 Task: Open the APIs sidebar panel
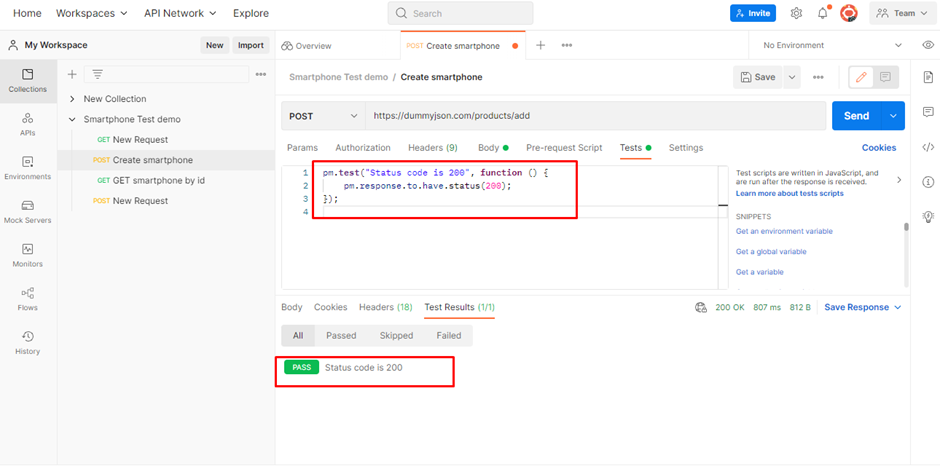28,125
